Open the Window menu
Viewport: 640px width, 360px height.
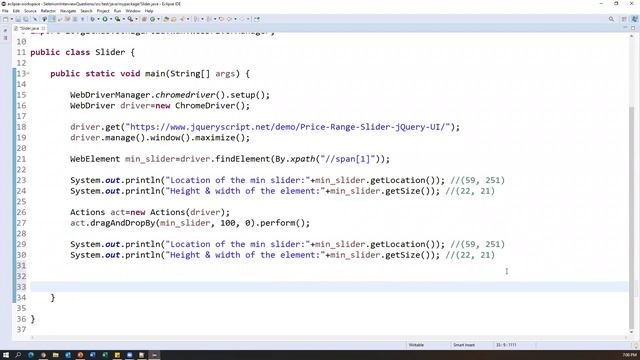coord(133,11)
